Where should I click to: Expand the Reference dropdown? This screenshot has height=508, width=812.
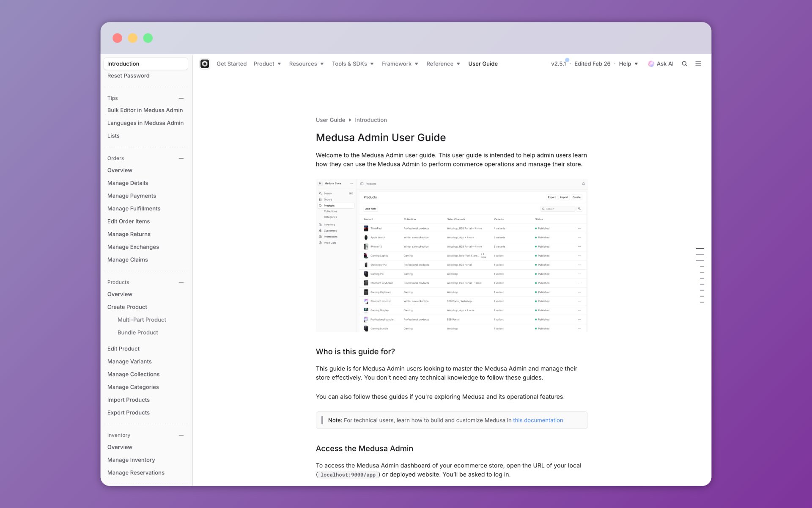coord(443,64)
